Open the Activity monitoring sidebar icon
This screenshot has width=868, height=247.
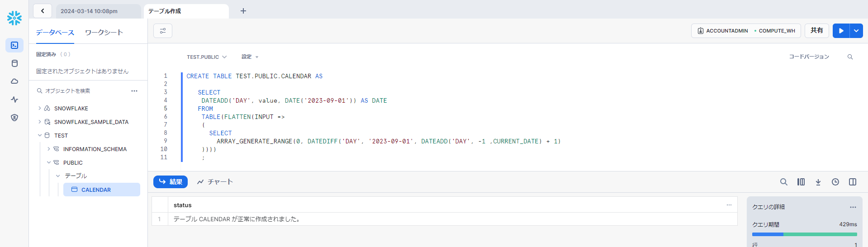(14, 100)
